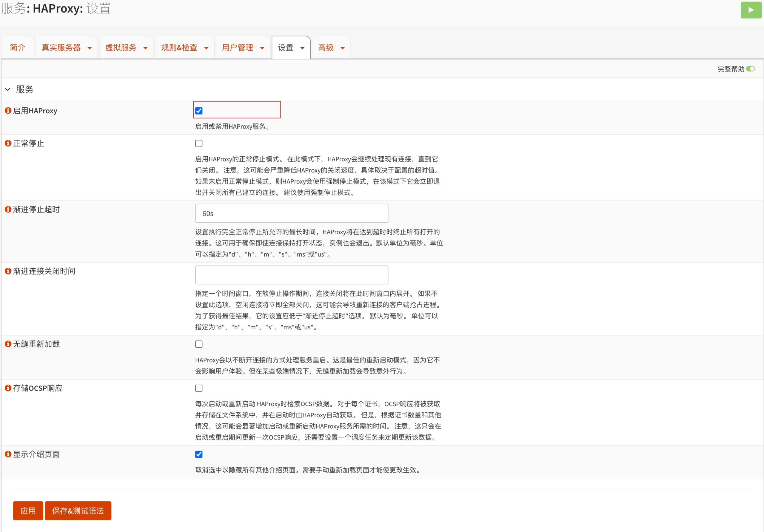Click info icon beside 存储OCSP响应
The height and width of the screenshot is (532, 764).
8,388
